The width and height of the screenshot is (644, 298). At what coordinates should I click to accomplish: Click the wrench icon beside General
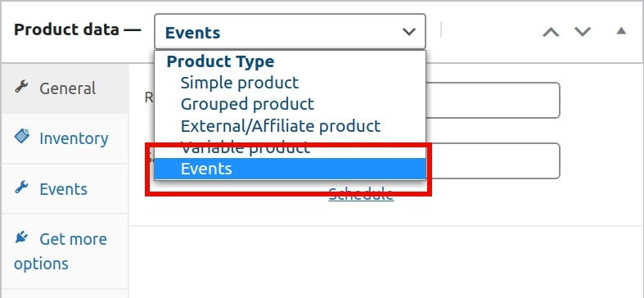tap(21, 86)
